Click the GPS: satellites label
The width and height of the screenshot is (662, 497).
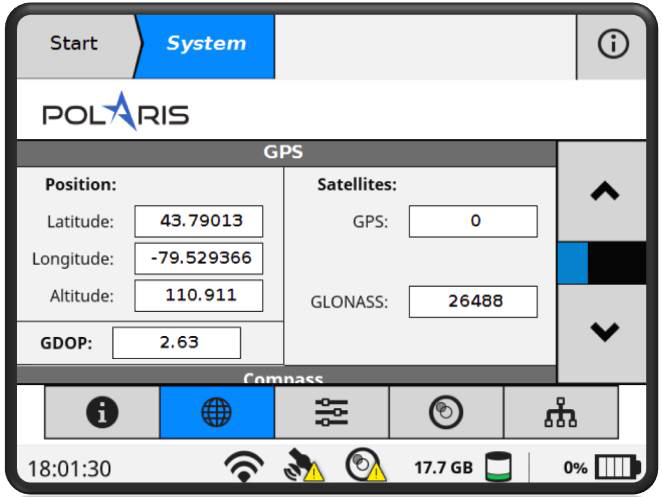[370, 222]
